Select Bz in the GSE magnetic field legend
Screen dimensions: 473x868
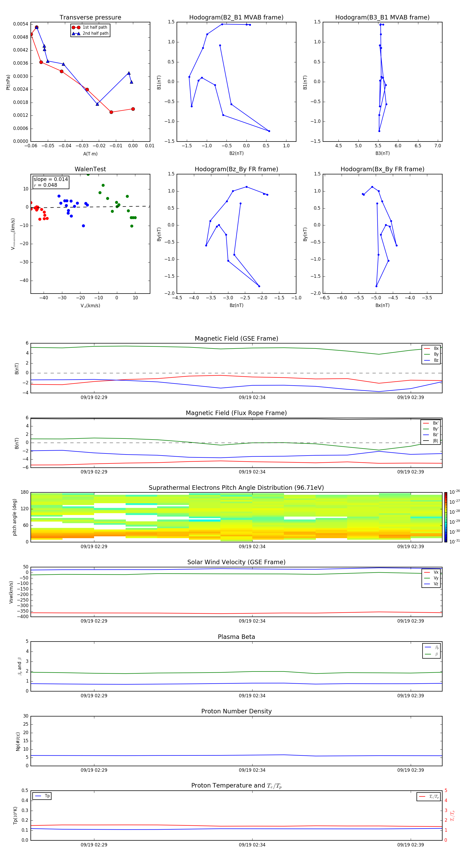tap(431, 360)
